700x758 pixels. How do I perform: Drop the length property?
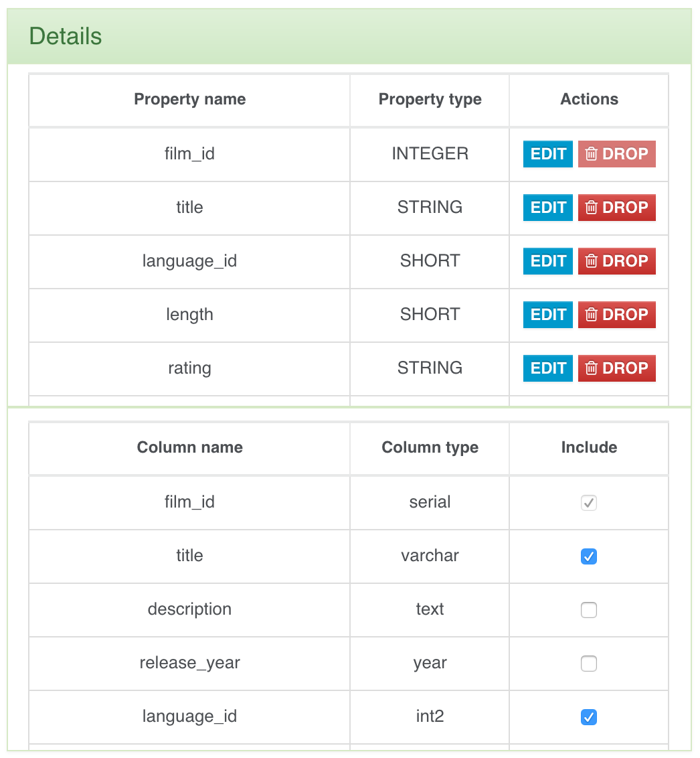[x=616, y=315]
